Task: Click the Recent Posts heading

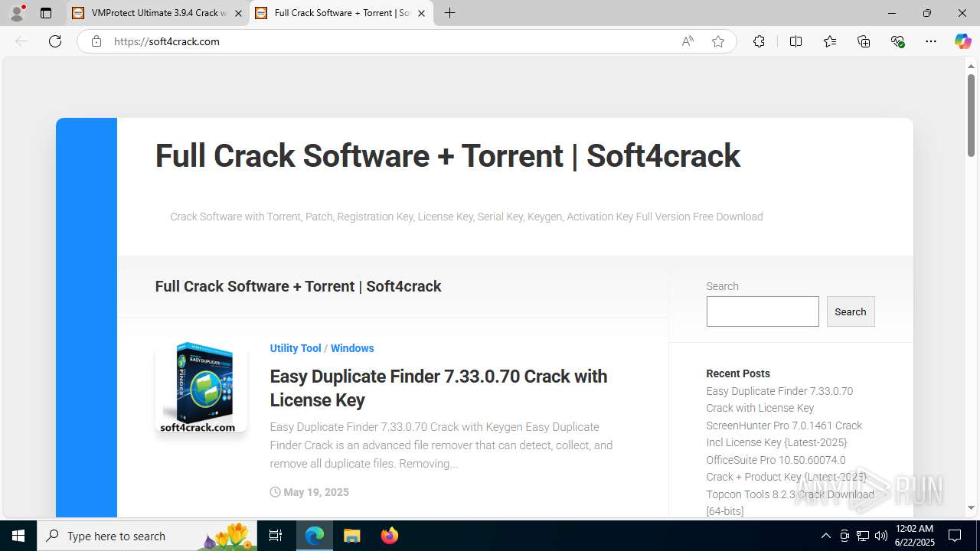Action: click(738, 373)
